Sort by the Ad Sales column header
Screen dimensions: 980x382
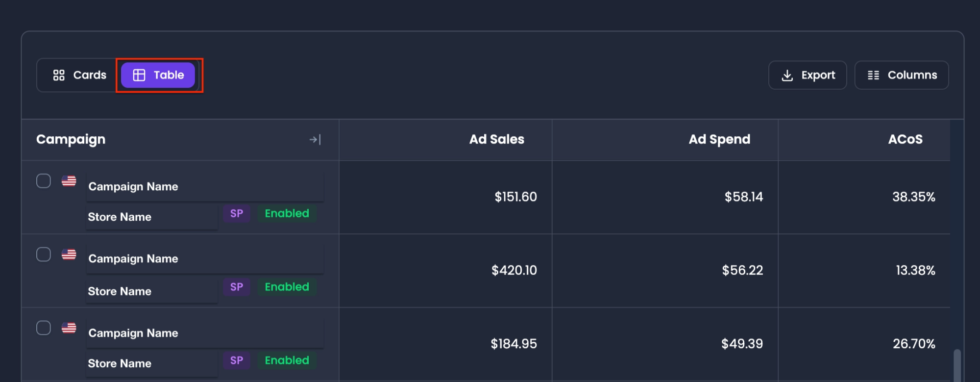pyautogui.click(x=496, y=139)
